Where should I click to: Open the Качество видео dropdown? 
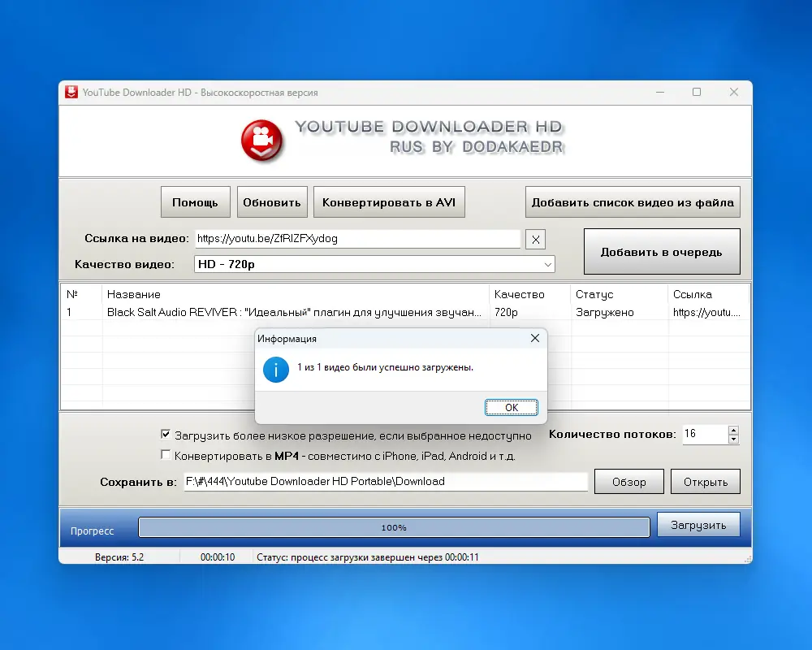tap(374, 264)
